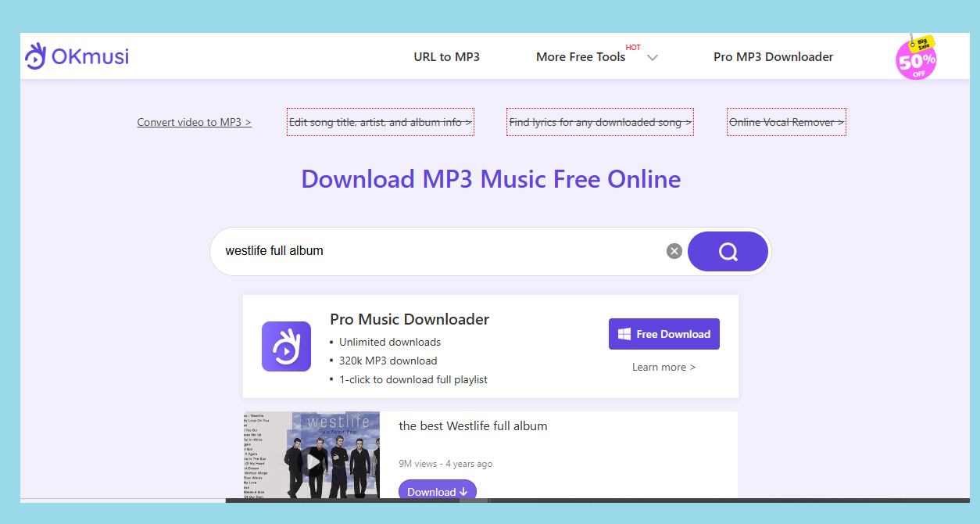Open the best Westlife full album result
The height and width of the screenshot is (524, 980).
tap(473, 426)
